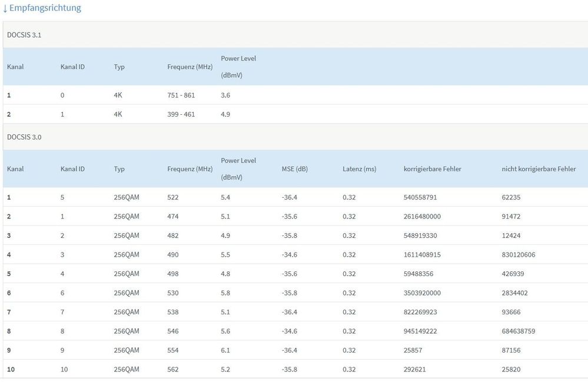Select power level value 3.6
This screenshot has height=382, width=588.
225,95
